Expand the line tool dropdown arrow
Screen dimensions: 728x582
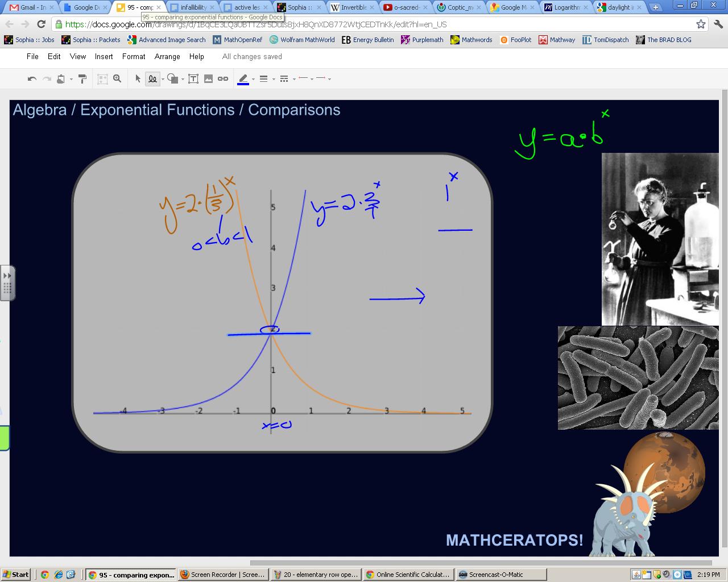click(163, 80)
